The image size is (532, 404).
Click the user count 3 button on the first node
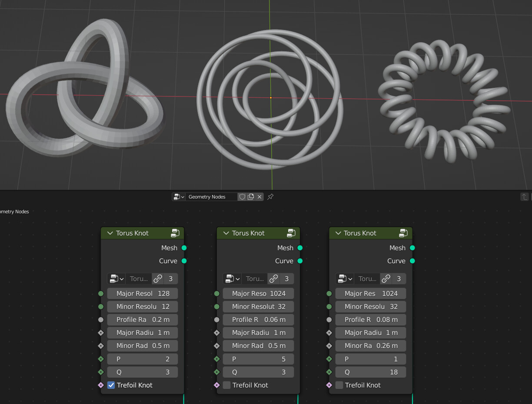[x=170, y=278]
